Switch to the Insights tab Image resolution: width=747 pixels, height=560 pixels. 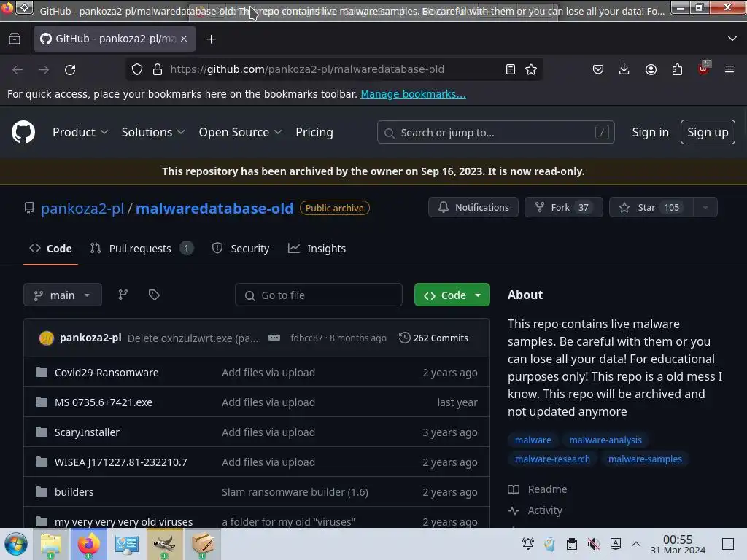(x=317, y=248)
